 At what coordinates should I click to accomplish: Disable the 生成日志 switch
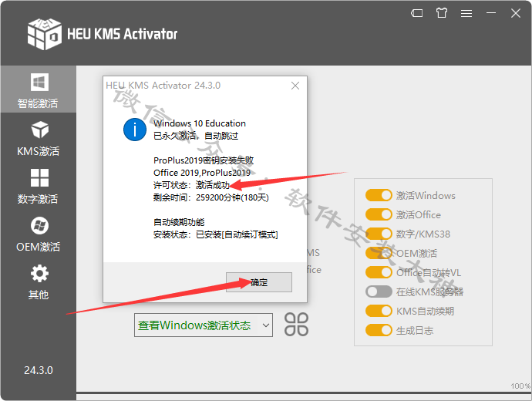pos(379,330)
